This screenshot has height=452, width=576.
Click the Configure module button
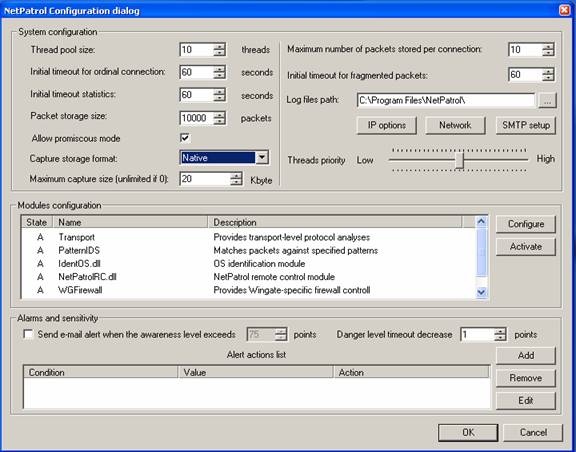point(526,224)
